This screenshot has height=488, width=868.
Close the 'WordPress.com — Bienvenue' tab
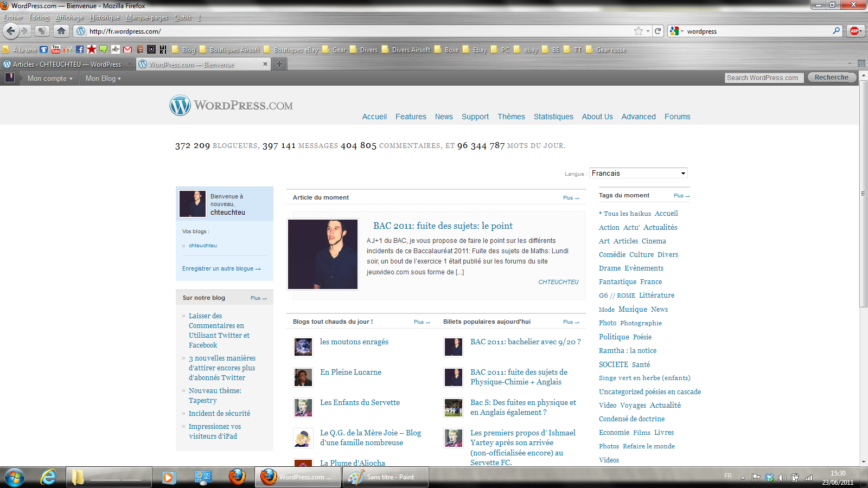[265, 64]
